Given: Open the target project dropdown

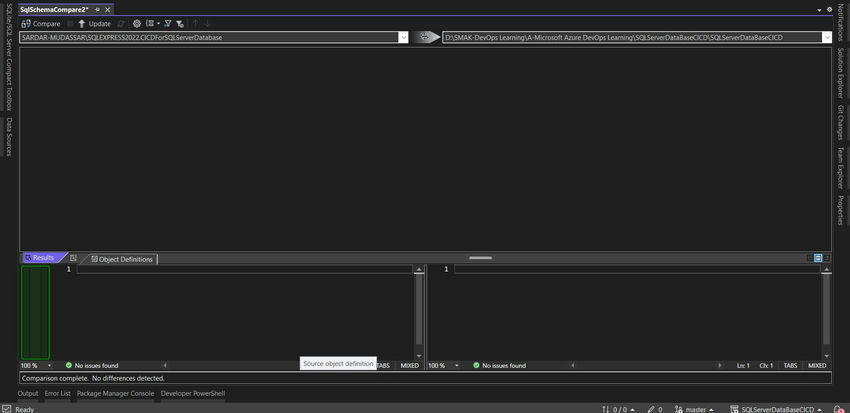Looking at the screenshot, I should click(826, 37).
